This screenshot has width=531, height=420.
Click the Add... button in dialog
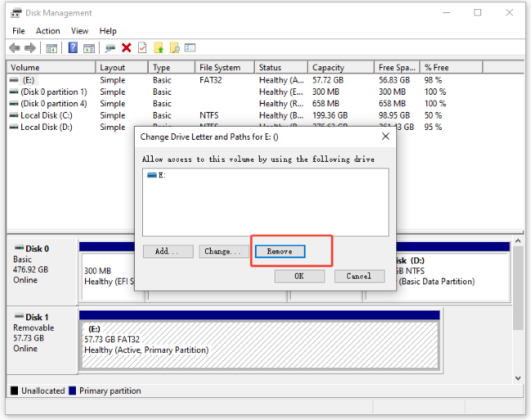(x=168, y=252)
